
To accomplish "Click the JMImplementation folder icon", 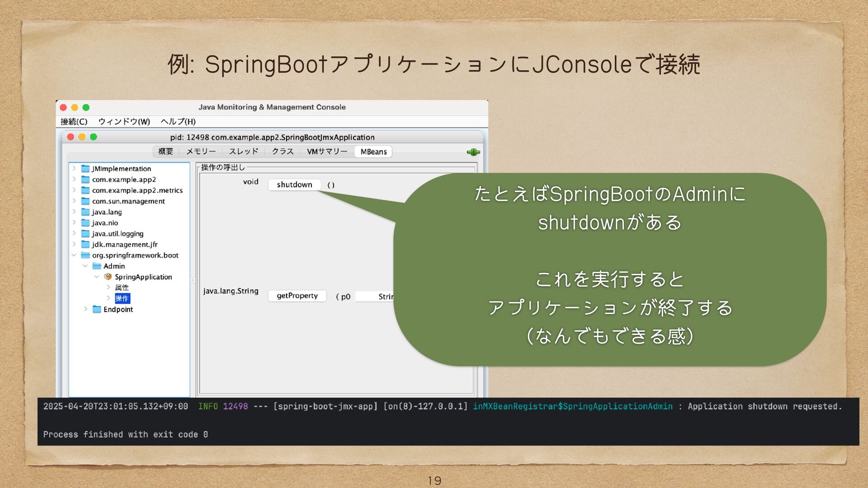I will [x=85, y=169].
